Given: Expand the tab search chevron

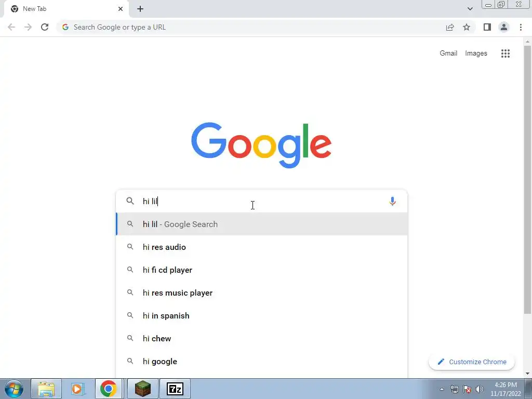Looking at the screenshot, I should tap(470, 9).
